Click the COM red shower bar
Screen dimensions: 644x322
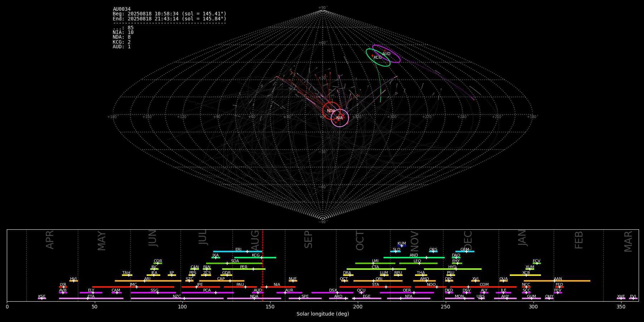click(484, 287)
